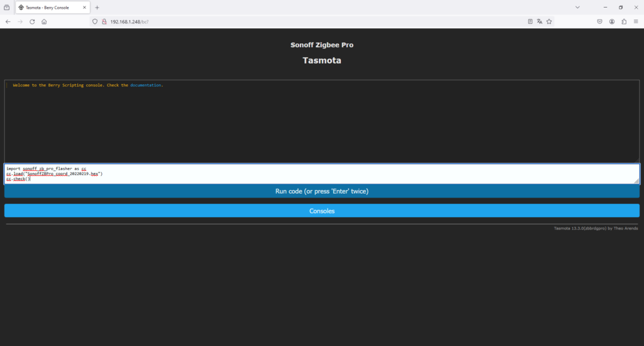This screenshot has height=346, width=644.
Task: Click the address bar URL 192.168.1.248
Action: (x=129, y=22)
